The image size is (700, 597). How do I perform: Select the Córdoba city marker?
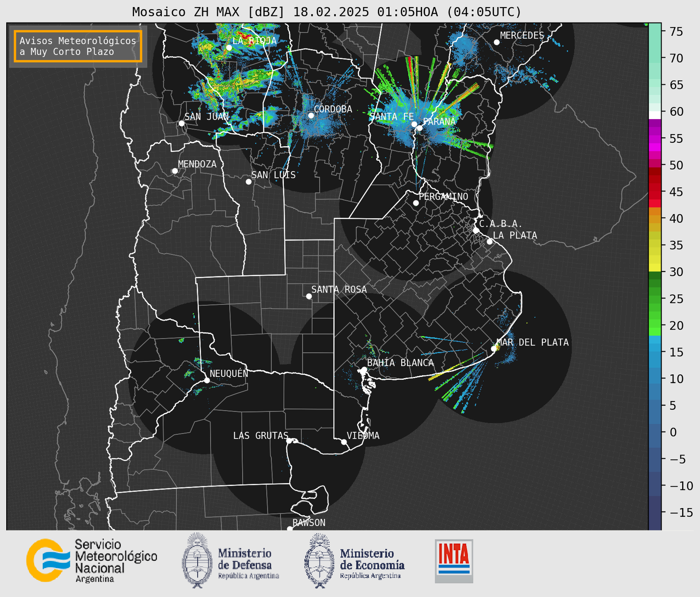311,115
